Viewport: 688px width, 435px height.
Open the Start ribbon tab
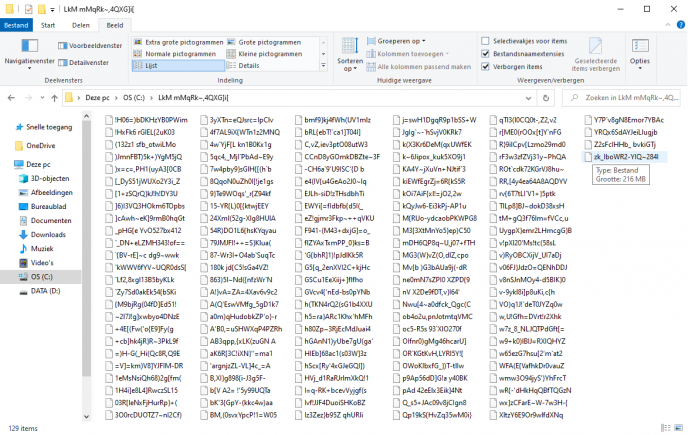[x=48, y=25]
